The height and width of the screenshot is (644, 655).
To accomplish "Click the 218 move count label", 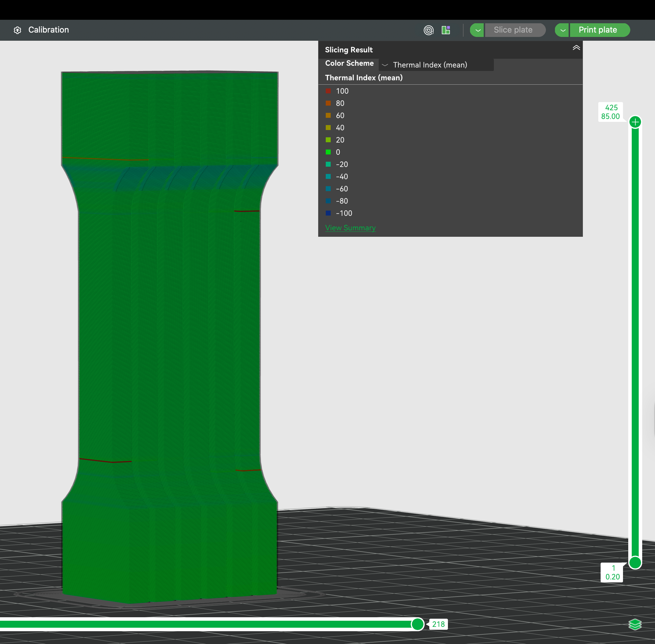I will (x=438, y=625).
